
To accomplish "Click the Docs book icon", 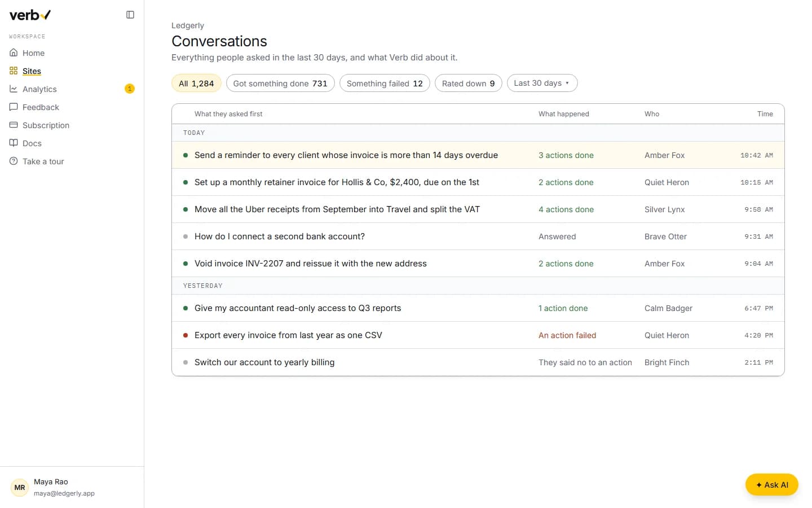I will tap(14, 143).
